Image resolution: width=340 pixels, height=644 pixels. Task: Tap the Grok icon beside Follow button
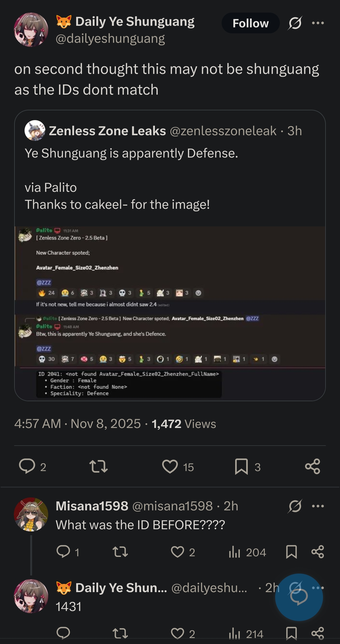tap(295, 23)
